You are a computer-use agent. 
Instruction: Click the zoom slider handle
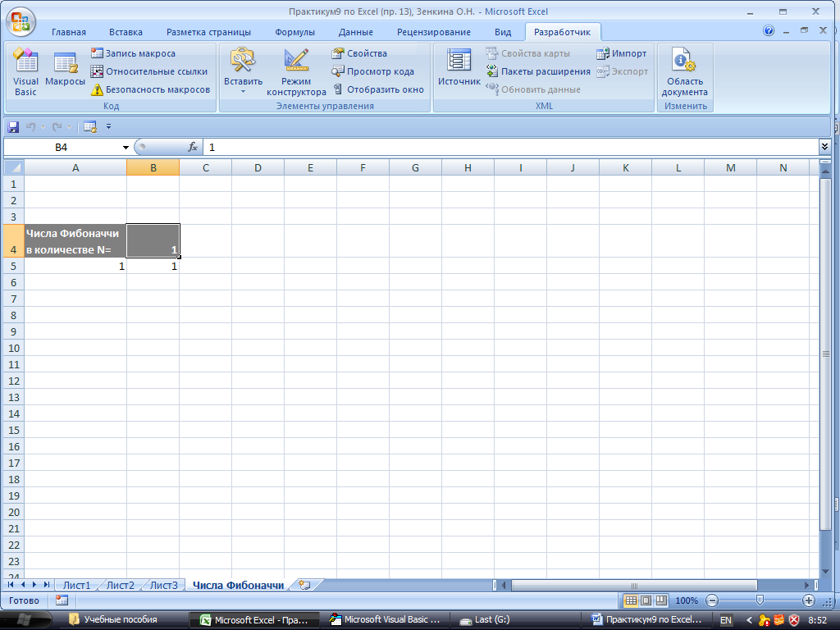click(760, 600)
